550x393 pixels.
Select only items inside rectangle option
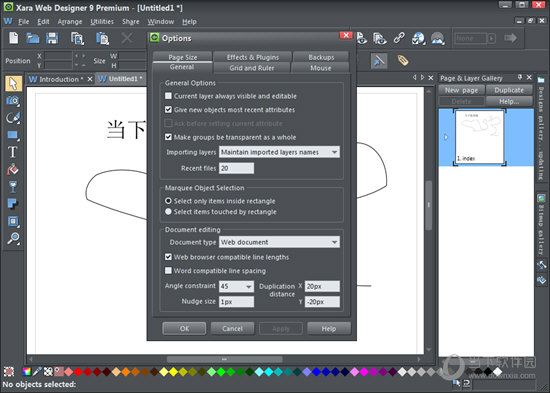[x=168, y=201]
